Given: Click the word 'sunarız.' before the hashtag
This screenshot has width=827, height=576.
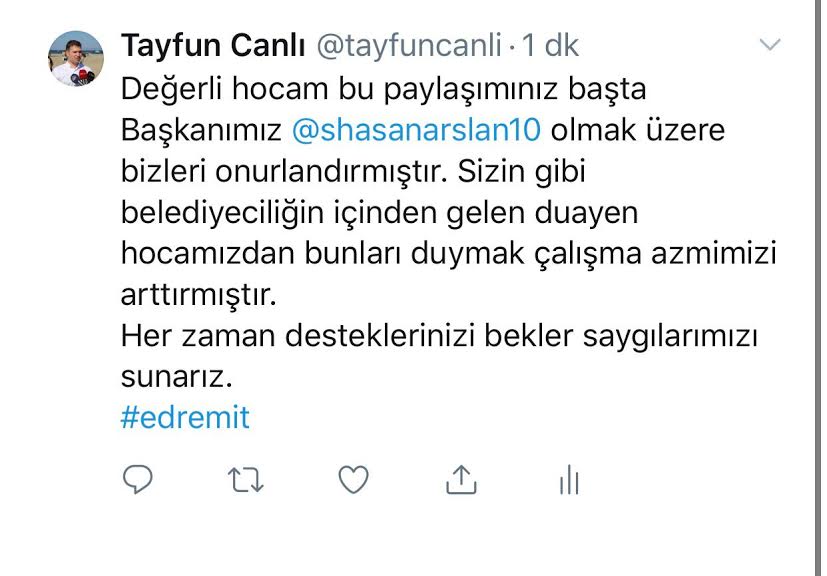Looking at the screenshot, I should click(177, 377).
